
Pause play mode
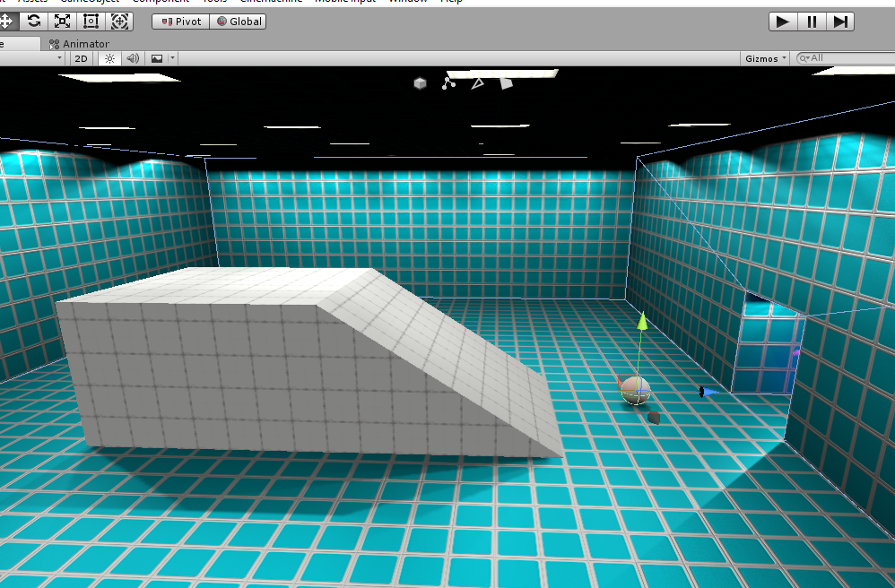click(812, 21)
